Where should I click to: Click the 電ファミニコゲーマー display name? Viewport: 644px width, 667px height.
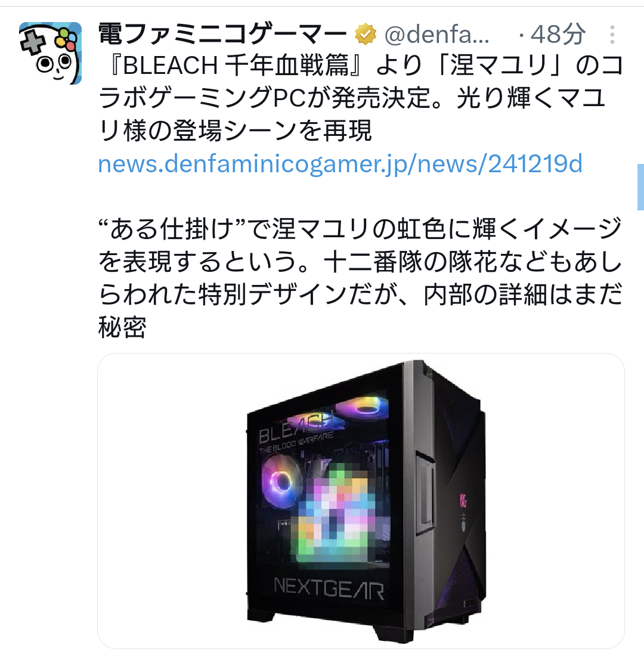[223, 35]
